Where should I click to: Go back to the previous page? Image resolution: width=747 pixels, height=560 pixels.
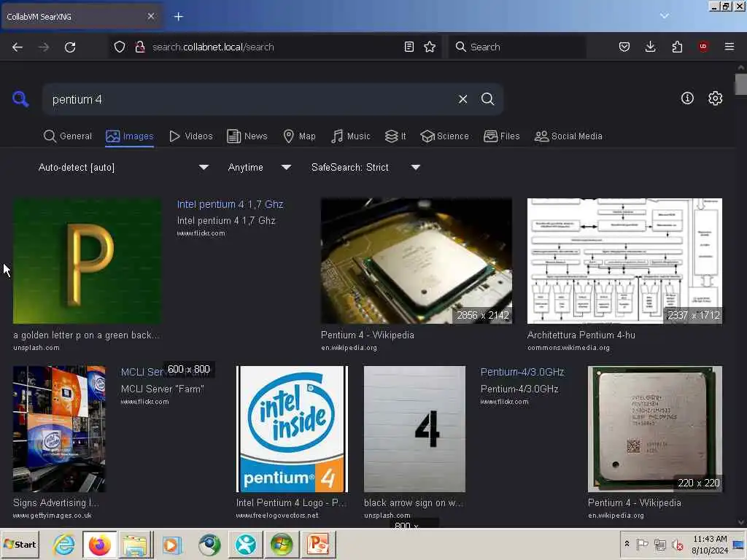pos(18,47)
